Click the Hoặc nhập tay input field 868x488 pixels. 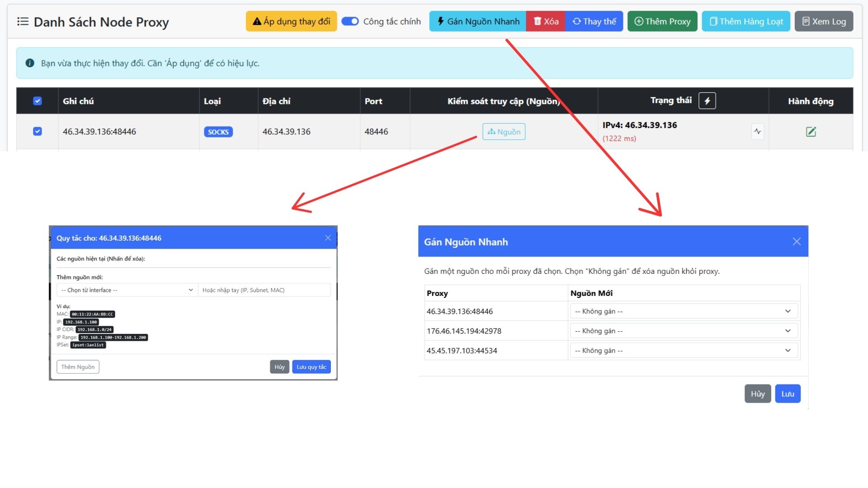(x=264, y=290)
